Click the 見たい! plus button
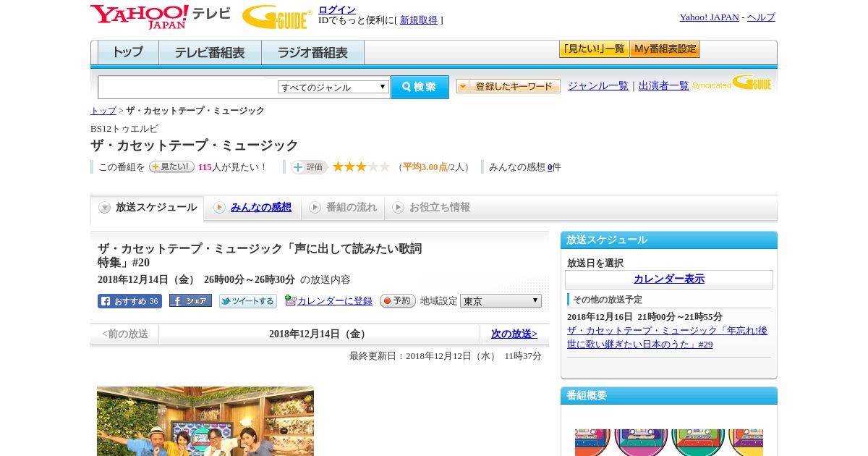 (171, 166)
